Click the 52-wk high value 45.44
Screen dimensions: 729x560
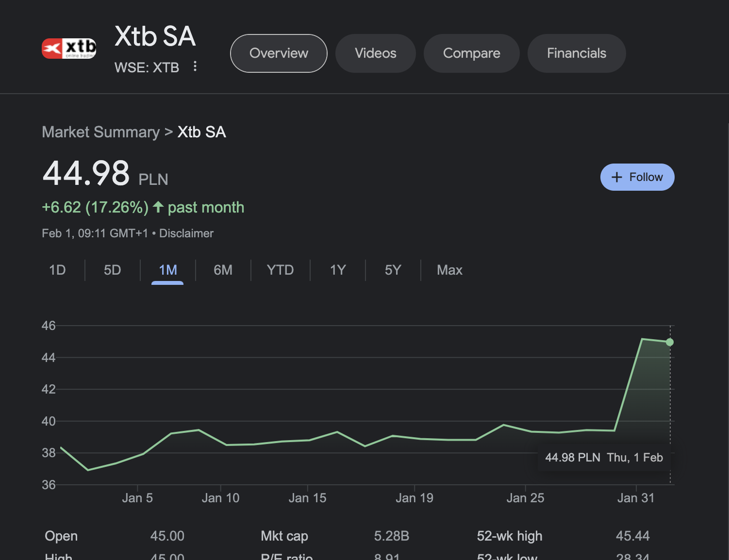click(x=633, y=536)
